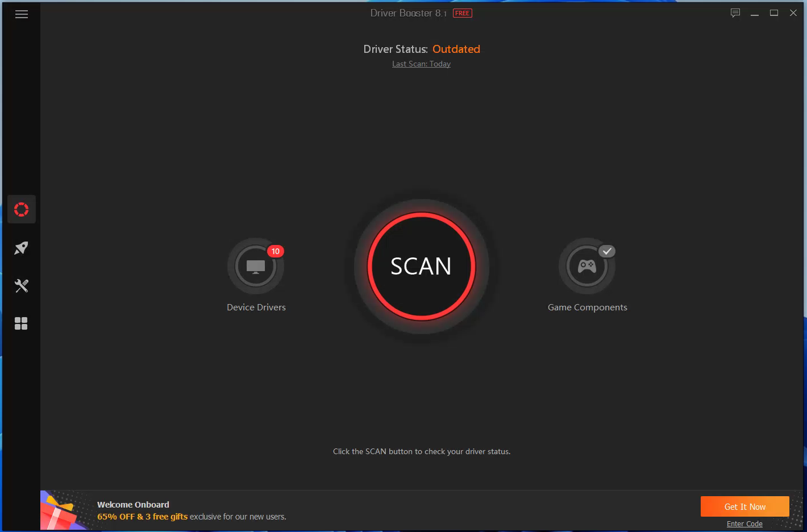Image resolution: width=807 pixels, height=532 pixels.
Task: Click the 65% OFF & 3 free gifts text
Action: (x=142, y=517)
